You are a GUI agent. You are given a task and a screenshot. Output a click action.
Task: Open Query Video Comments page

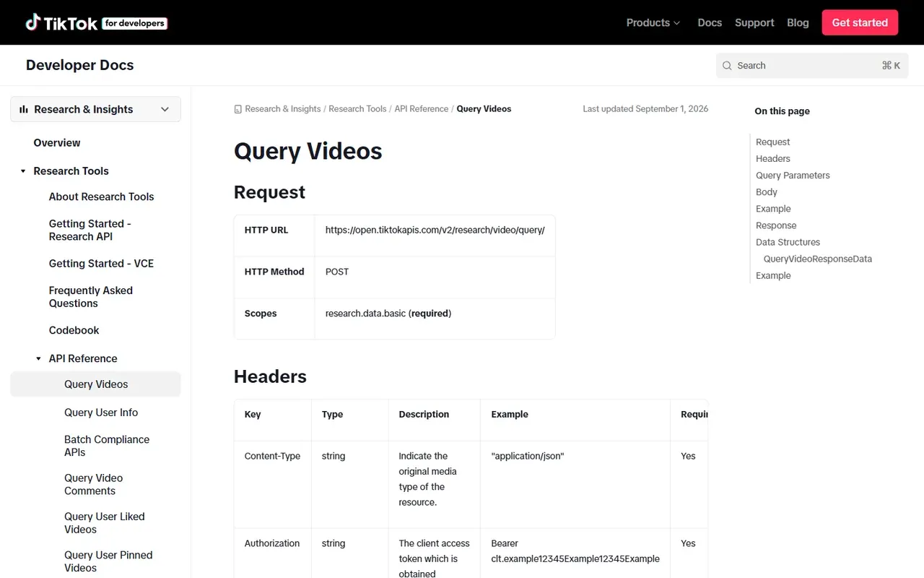(x=94, y=484)
